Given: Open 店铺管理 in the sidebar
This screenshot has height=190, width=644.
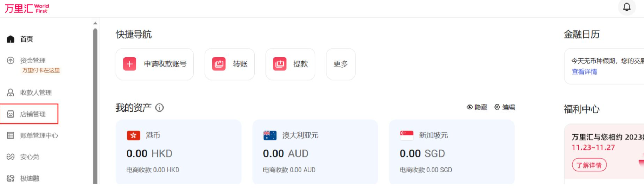Looking at the screenshot, I should coord(33,114).
